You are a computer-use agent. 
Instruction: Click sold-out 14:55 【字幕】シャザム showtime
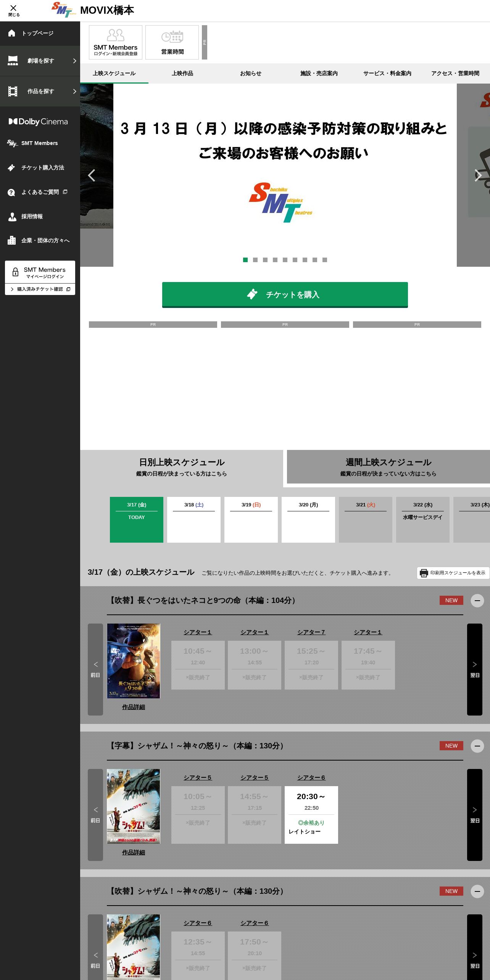click(x=255, y=815)
